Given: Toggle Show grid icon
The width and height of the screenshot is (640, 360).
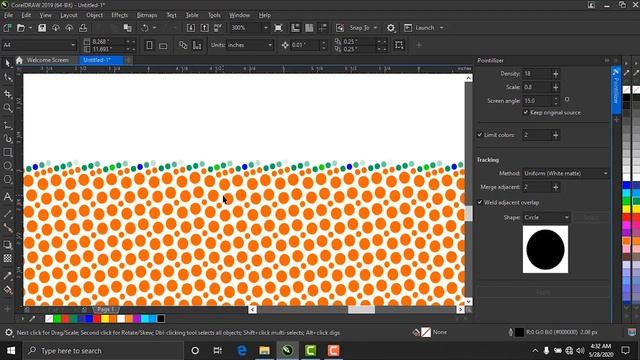Looking at the screenshot, I should 309,28.
